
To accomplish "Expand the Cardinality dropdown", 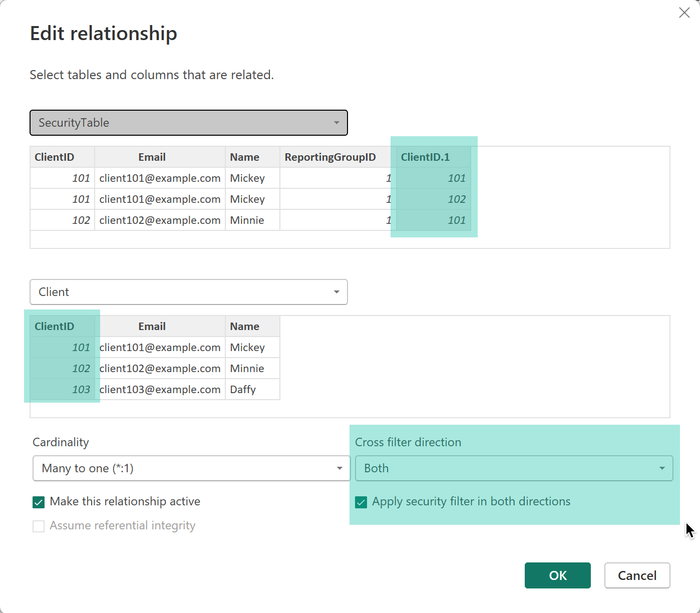I will (191, 468).
